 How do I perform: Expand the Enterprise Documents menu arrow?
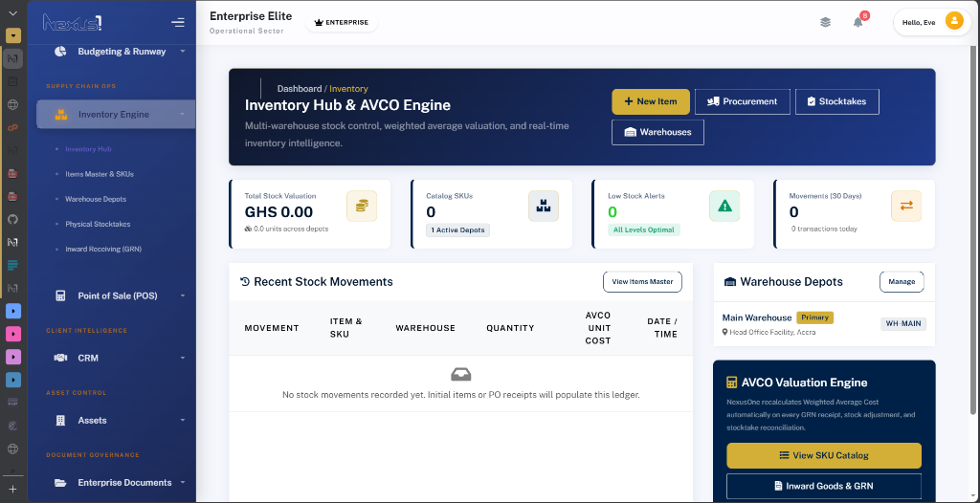tap(183, 482)
